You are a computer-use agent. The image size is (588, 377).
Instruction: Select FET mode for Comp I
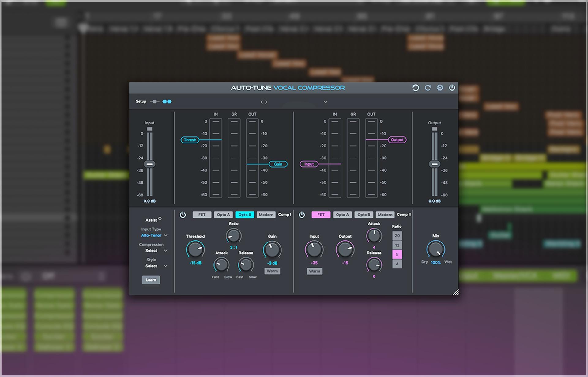tap(202, 215)
